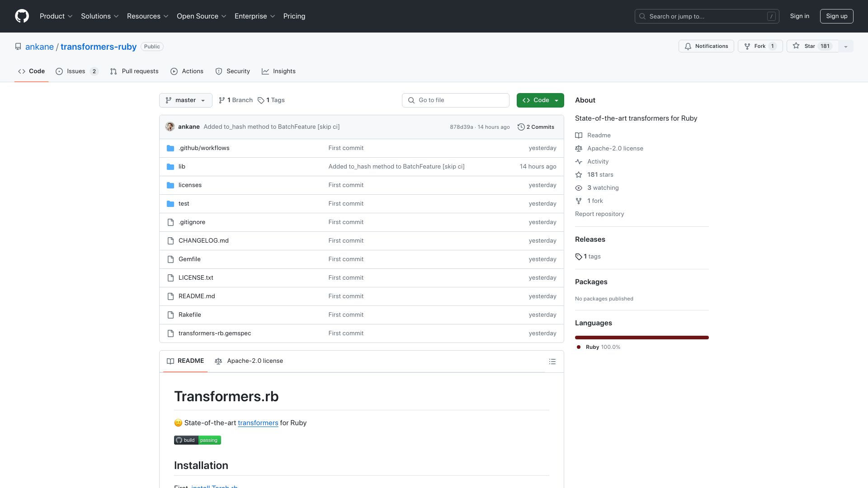
Task: Click the GitHub logo icon
Action: pyautogui.click(x=22, y=16)
